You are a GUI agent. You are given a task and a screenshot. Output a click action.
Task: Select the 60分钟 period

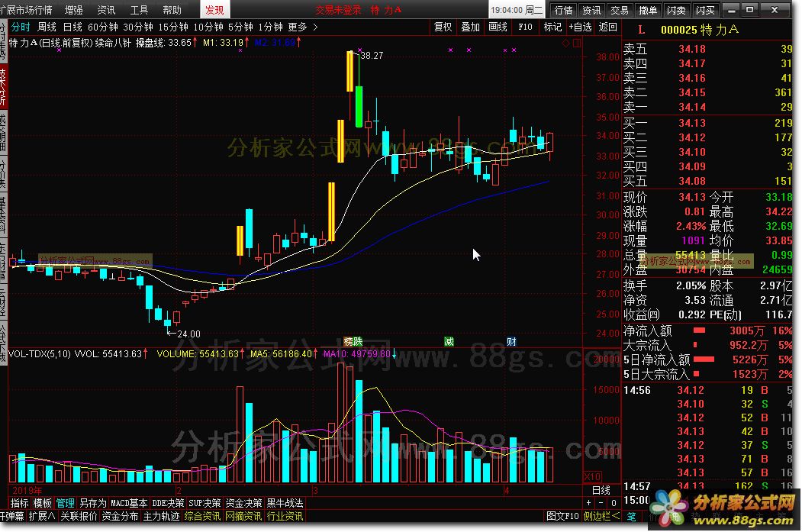tap(103, 27)
